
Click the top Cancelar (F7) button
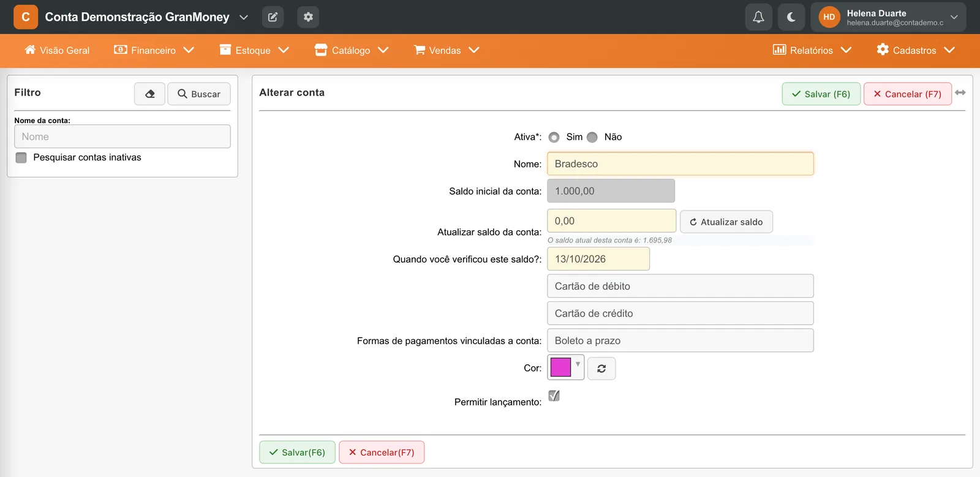908,94
